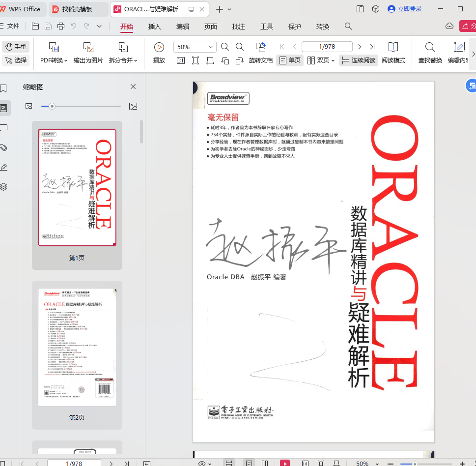Click 立即登录 login link

[405, 9]
